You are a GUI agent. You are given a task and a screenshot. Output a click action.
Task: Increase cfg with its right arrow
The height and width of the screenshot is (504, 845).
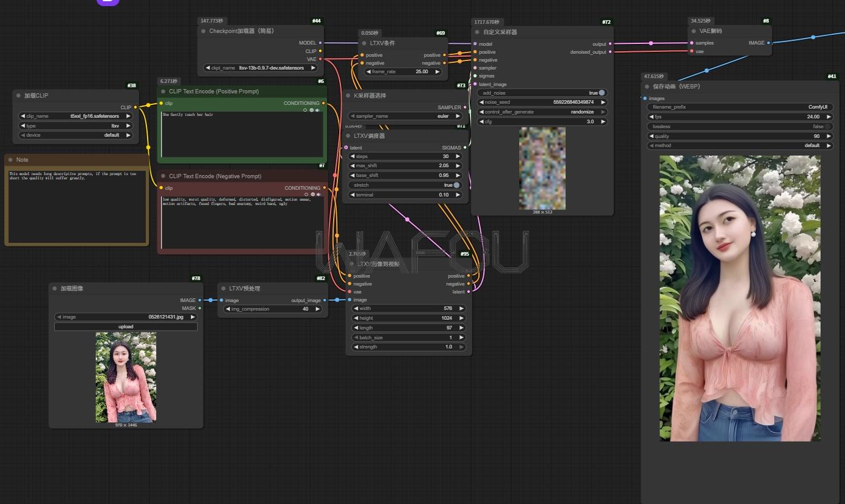point(603,121)
